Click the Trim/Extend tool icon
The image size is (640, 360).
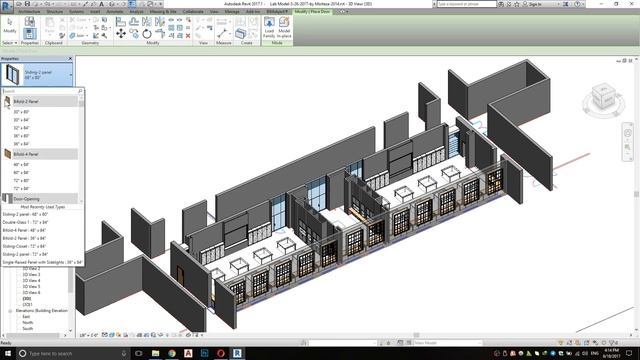click(160, 33)
